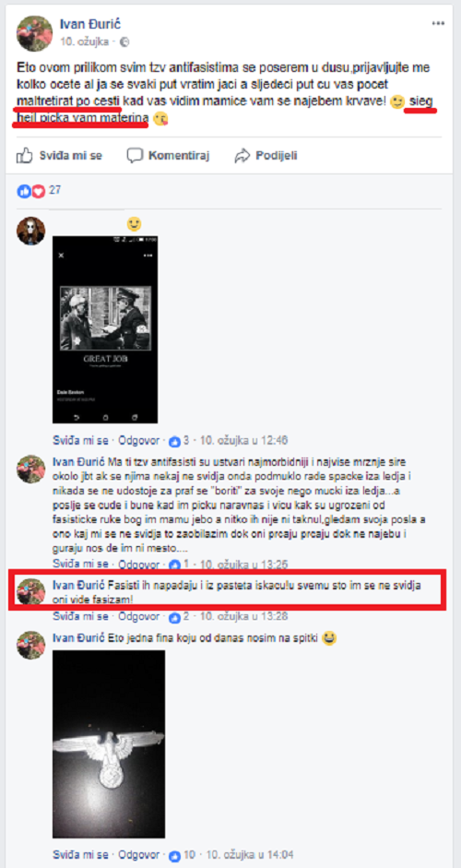Click the Podijeli share arrow icon
The image size is (461, 868).
pyautogui.click(x=242, y=156)
